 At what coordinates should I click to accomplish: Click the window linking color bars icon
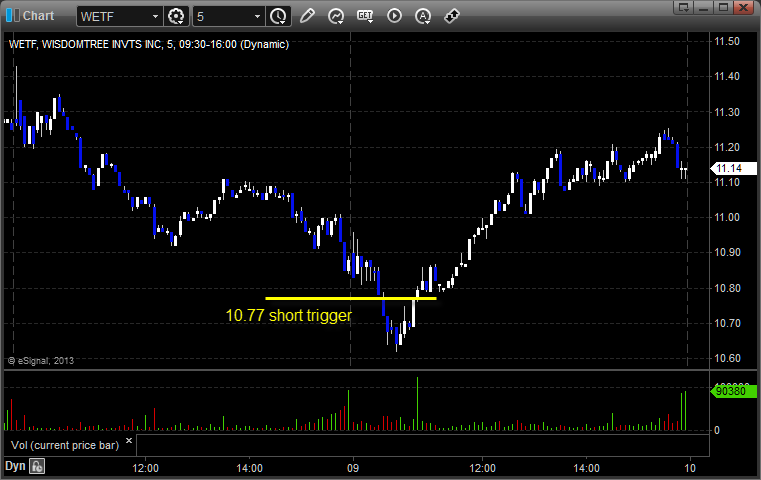pos(13,15)
